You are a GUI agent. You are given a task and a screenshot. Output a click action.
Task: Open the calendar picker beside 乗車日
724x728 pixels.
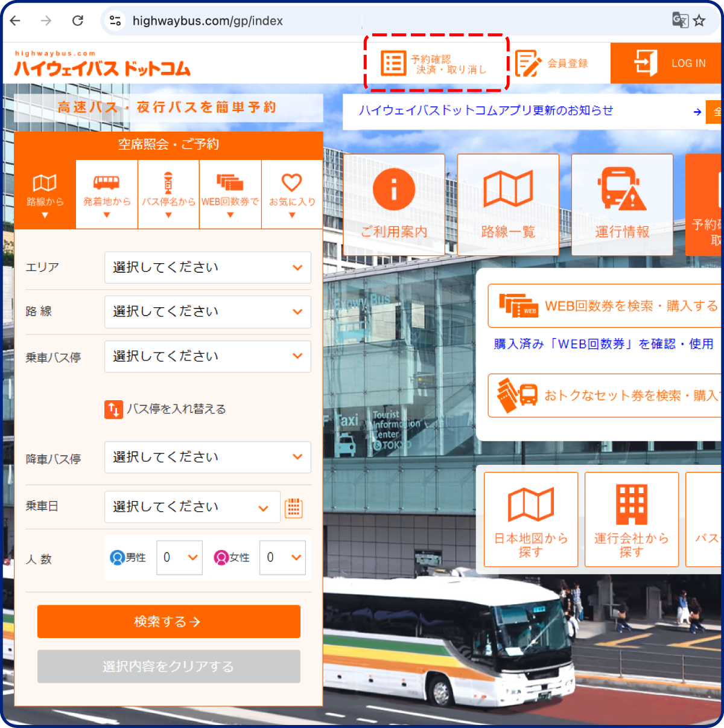tap(294, 508)
